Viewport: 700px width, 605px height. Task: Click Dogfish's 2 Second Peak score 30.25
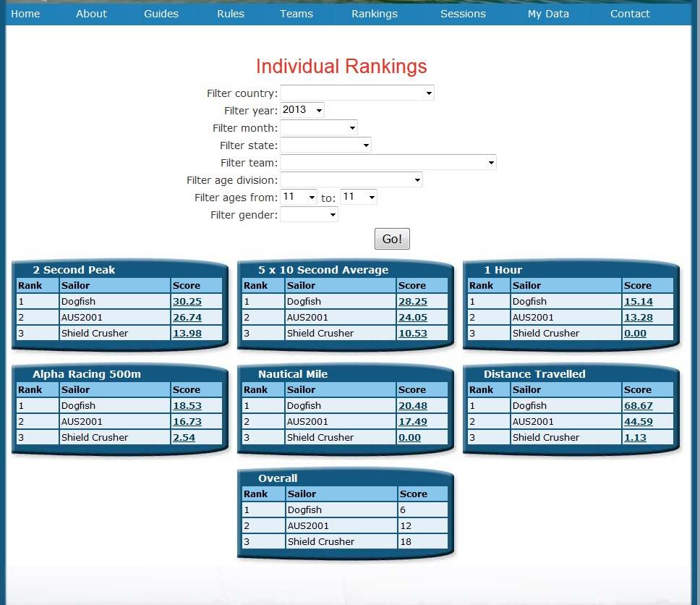coord(187,302)
